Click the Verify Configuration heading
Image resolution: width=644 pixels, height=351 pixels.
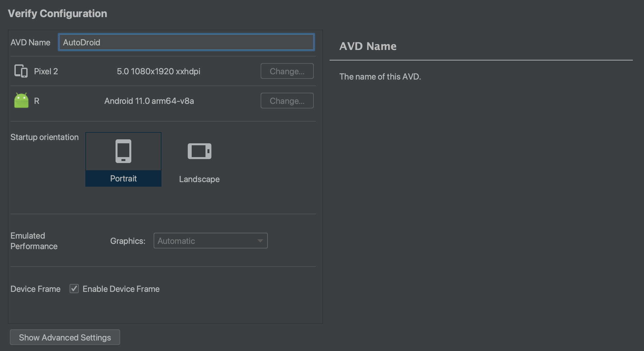(x=57, y=13)
